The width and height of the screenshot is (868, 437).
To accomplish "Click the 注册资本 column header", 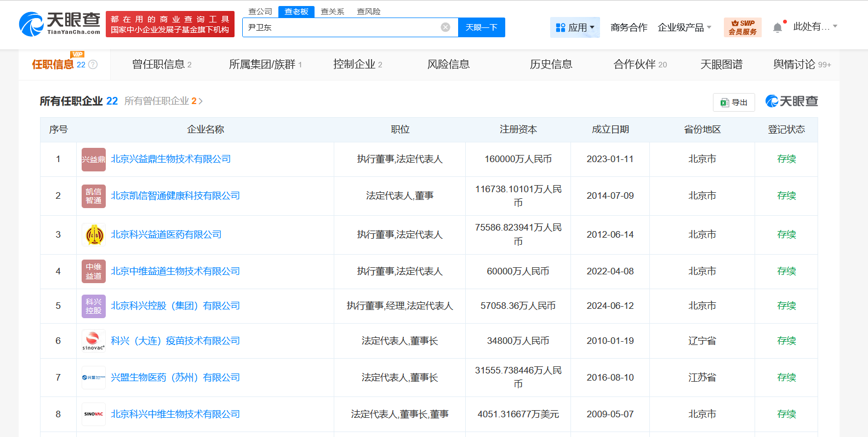I will [x=518, y=130].
